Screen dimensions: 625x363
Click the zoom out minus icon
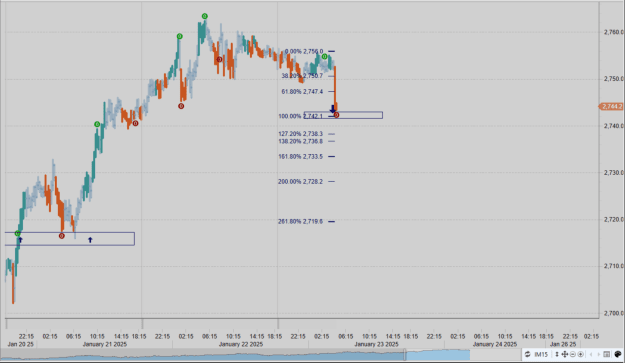[x=573, y=354]
